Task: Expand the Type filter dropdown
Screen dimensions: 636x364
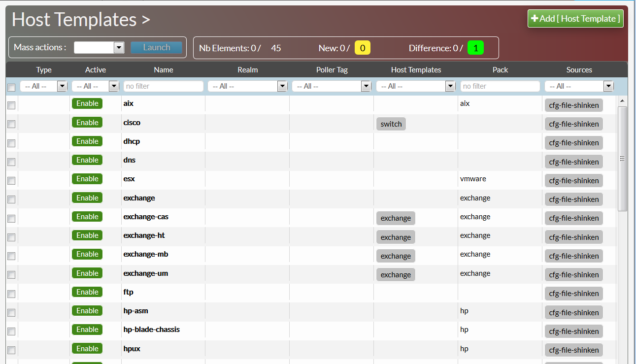Action: 43,86
